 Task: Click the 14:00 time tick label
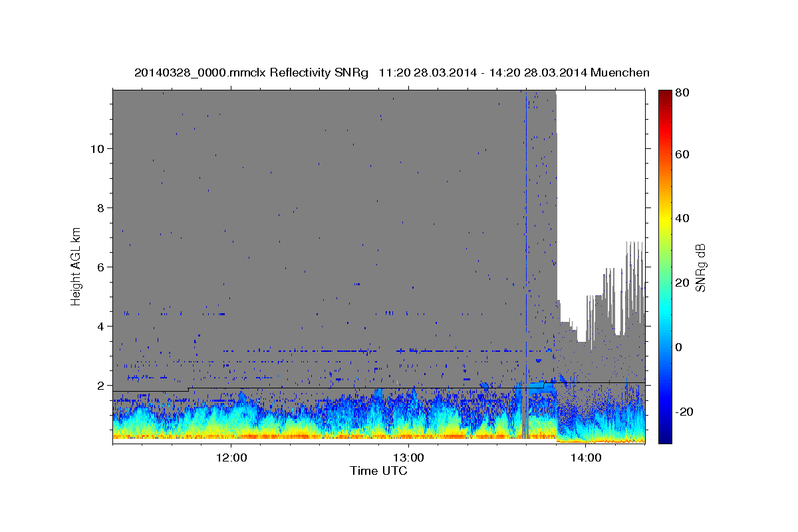[586, 458]
